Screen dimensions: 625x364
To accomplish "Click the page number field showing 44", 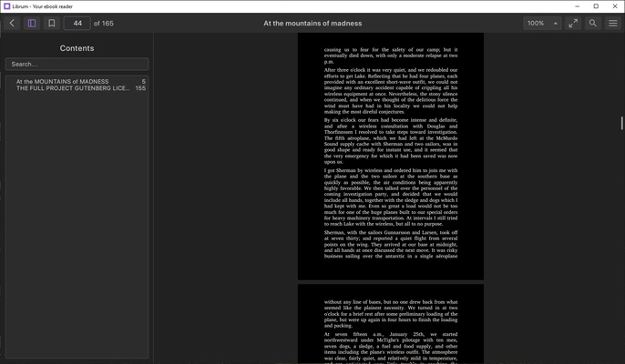I will click(77, 23).
